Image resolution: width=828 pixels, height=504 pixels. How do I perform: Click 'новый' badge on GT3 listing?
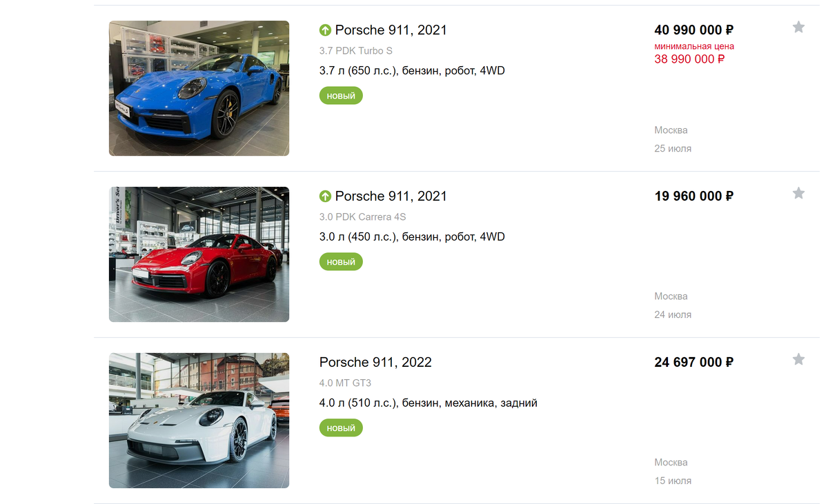tap(341, 428)
